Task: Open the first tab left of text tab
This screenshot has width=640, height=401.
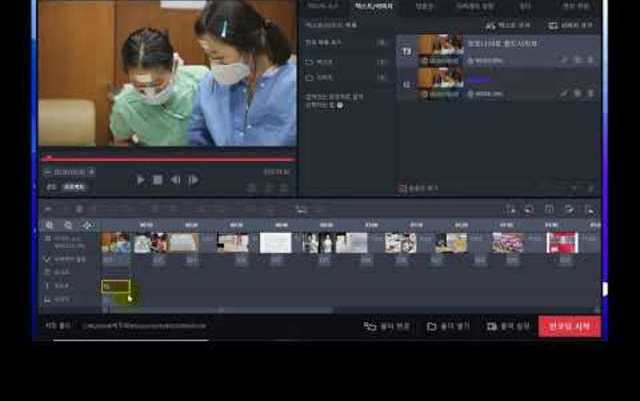Action: point(322,6)
